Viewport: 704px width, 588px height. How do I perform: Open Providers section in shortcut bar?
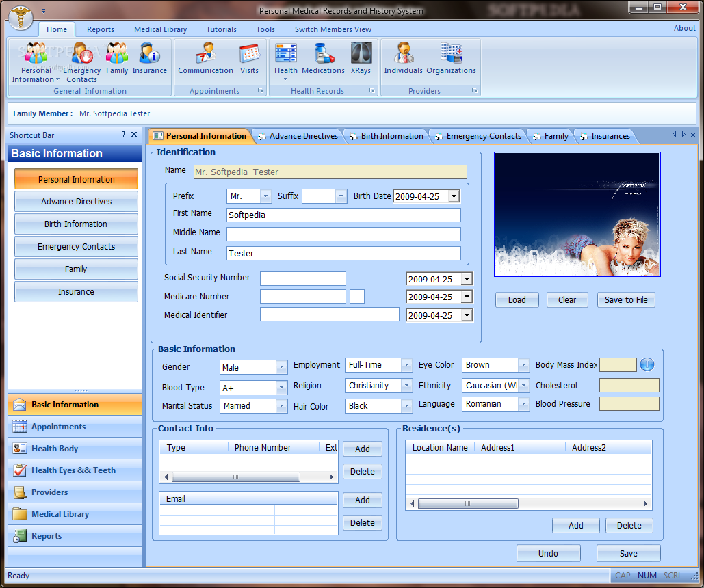tap(75, 492)
